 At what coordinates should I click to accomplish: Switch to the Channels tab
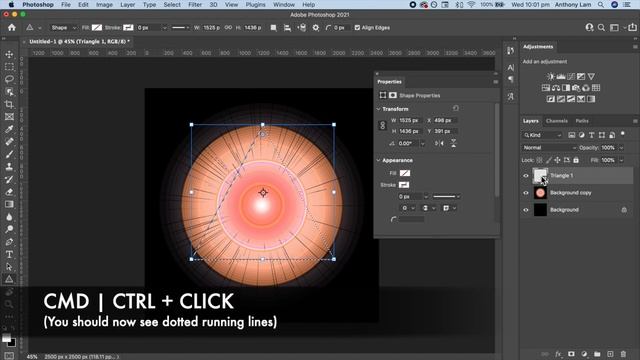[557, 121]
